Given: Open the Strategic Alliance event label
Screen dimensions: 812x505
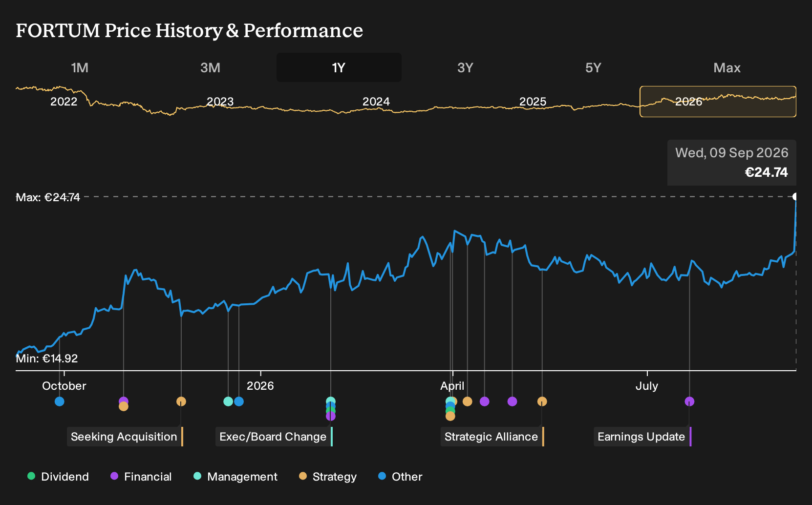Looking at the screenshot, I should [492, 437].
